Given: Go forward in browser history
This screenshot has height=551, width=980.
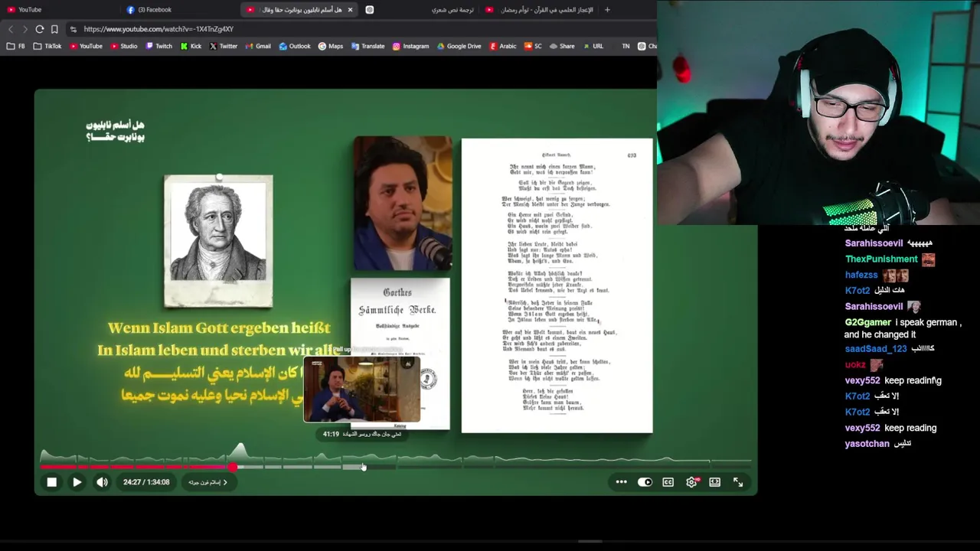Looking at the screenshot, I should [25, 29].
